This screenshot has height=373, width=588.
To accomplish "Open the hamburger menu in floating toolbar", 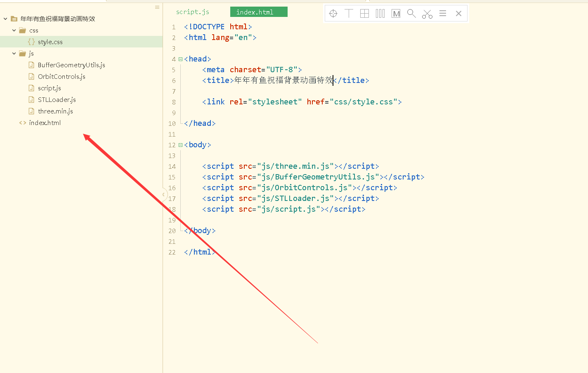I will tap(443, 14).
